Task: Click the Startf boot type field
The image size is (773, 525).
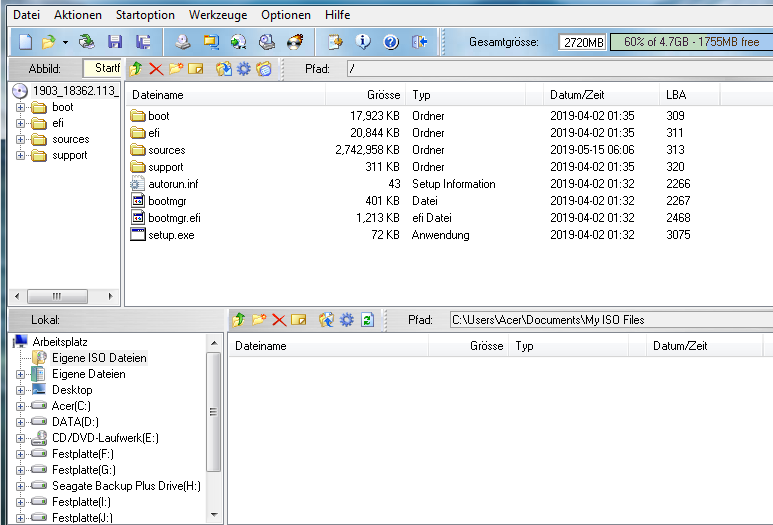Action: tap(102, 68)
